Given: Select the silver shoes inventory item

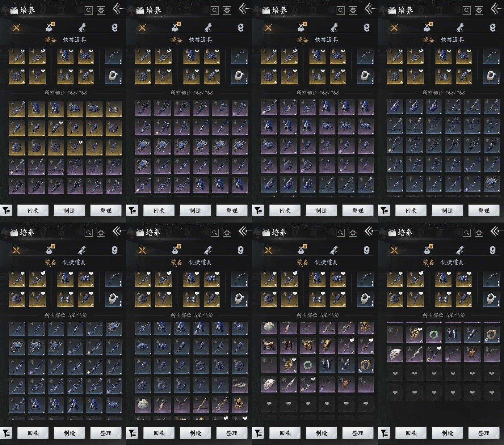Looking at the screenshot, I should (239, 385).
